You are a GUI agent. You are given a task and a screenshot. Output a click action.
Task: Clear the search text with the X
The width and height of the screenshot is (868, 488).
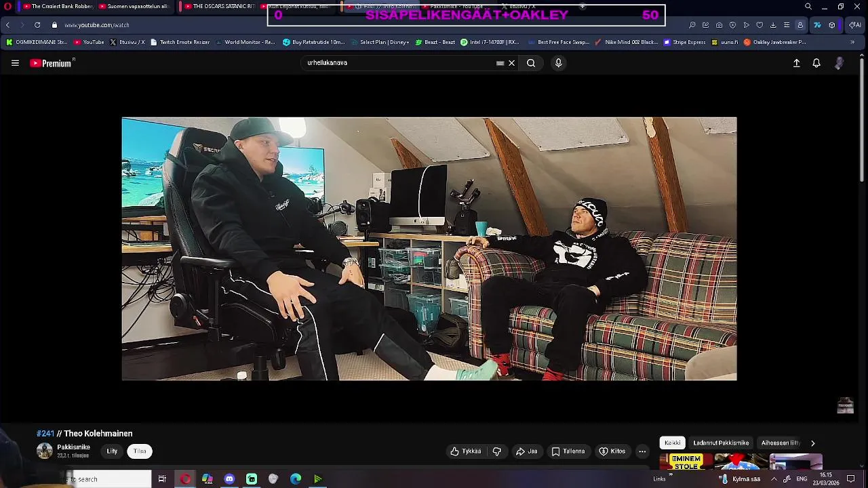point(512,63)
